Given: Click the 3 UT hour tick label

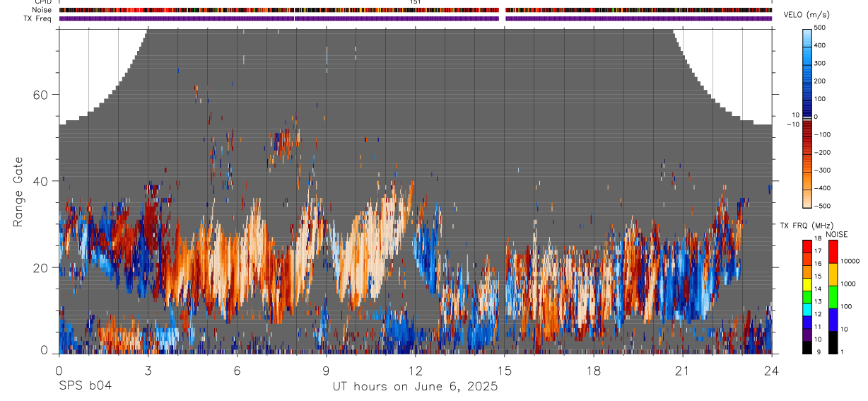Looking at the screenshot, I should pyautogui.click(x=148, y=370).
